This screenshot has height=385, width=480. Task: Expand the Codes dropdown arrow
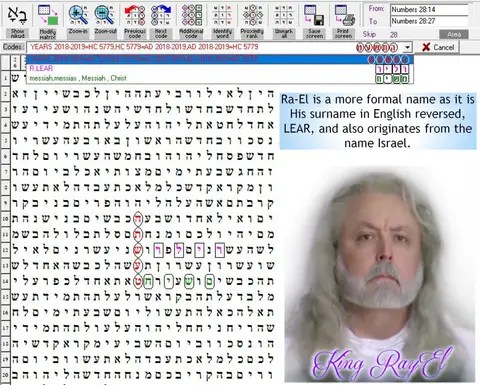coord(407,47)
